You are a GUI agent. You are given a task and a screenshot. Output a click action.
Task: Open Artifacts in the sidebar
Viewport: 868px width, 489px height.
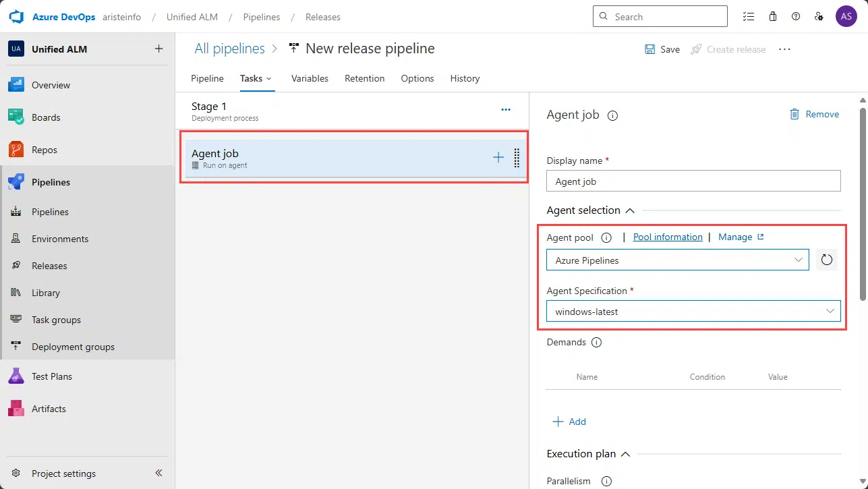[x=49, y=409]
